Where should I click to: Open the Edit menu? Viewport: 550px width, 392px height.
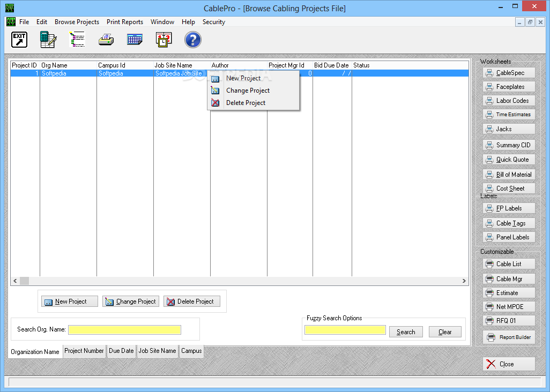click(x=42, y=22)
